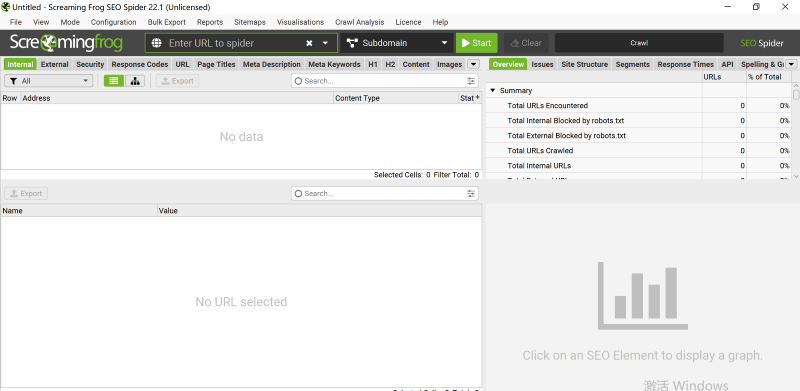Open the Subdomain crawl scope dropdown

click(397, 43)
